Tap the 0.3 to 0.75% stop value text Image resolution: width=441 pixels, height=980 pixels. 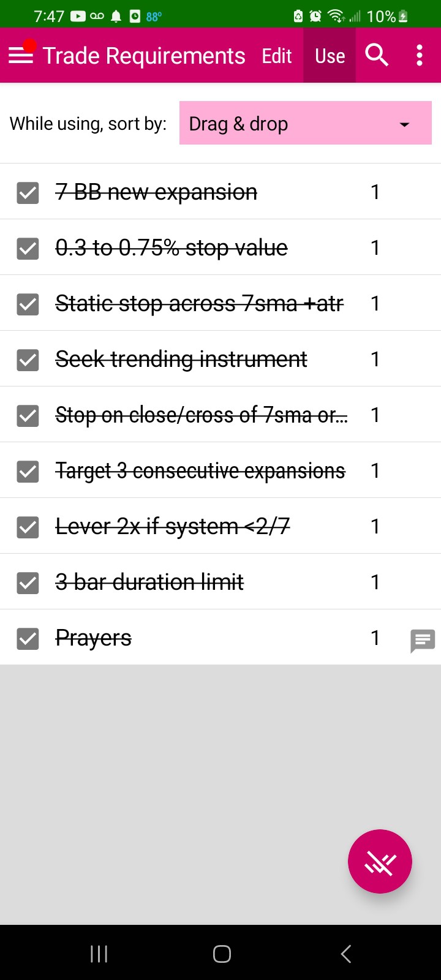pos(171,248)
